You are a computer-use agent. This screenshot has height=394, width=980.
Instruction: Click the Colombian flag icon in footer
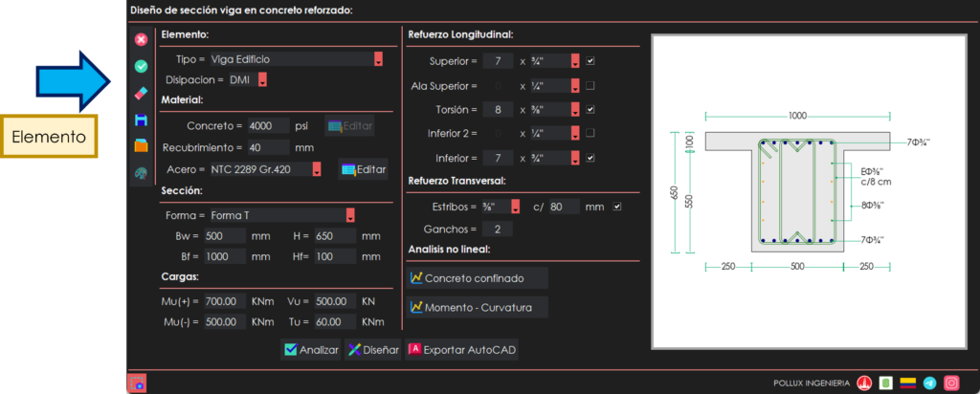click(907, 383)
